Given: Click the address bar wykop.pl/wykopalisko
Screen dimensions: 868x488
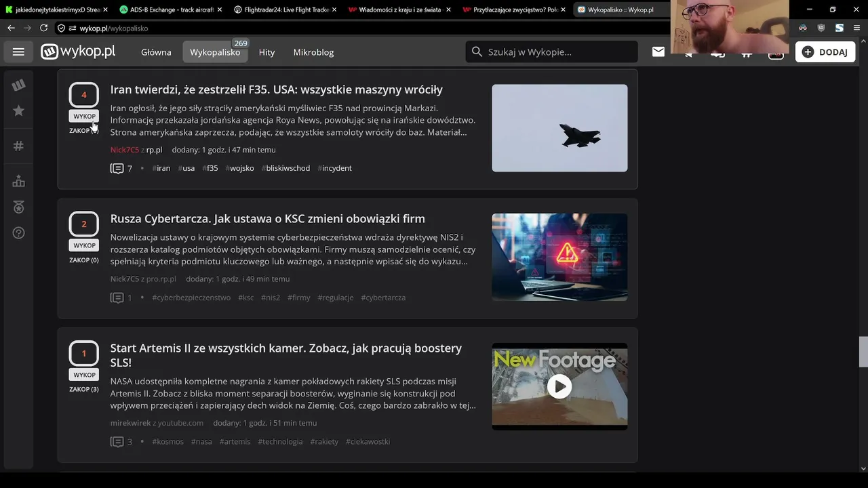Looking at the screenshot, I should 113,28.
